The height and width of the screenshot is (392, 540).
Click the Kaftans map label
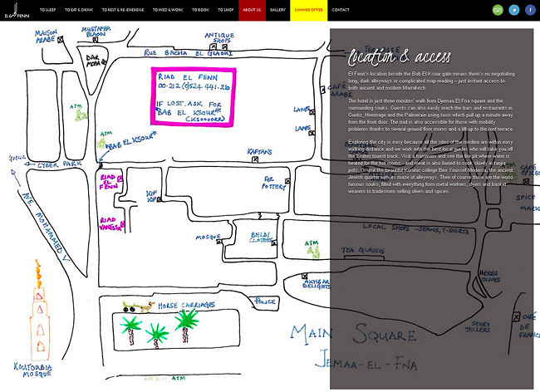[x=259, y=151]
